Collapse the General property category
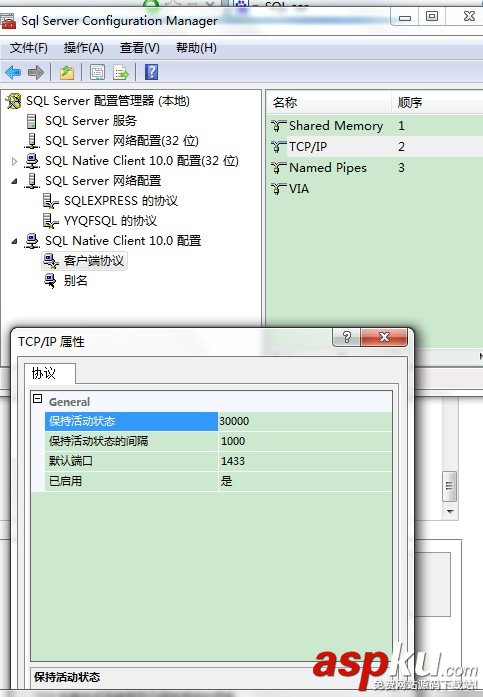Image resolution: width=483 pixels, height=697 pixels. (x=38, y=399)
